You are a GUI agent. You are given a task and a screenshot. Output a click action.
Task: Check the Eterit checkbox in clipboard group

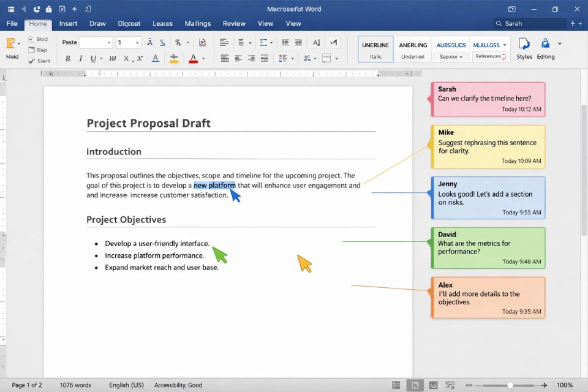32,61
